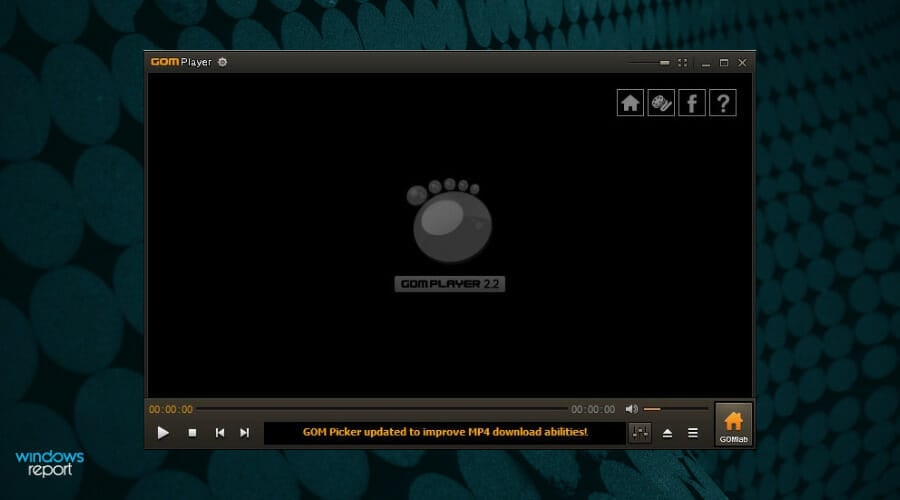
Task: Stop playback with the Stop button
Action: (192, 432)
